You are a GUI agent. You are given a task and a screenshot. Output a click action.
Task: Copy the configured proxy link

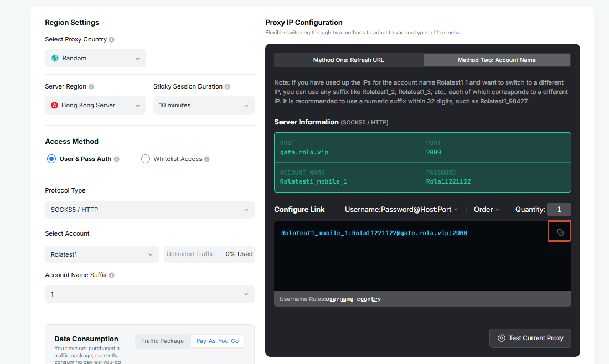[560, 232]
